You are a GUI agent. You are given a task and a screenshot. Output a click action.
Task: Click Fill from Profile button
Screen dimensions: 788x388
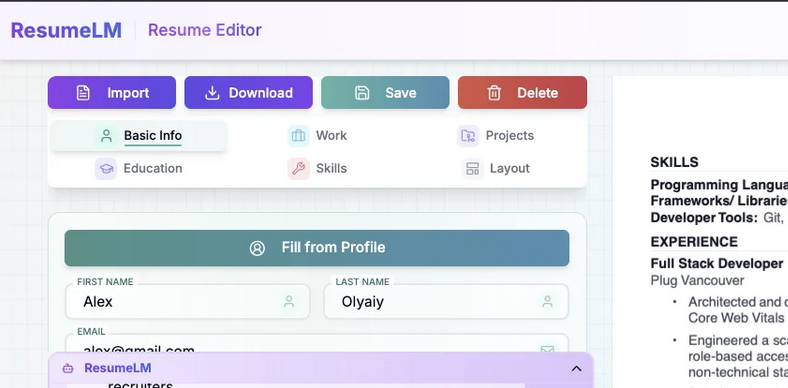[x=317, y=248]
